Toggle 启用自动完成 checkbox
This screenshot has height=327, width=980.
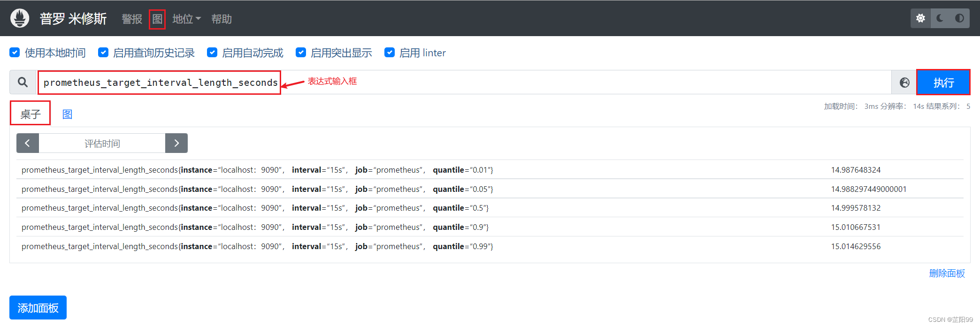tap(212, 53)
